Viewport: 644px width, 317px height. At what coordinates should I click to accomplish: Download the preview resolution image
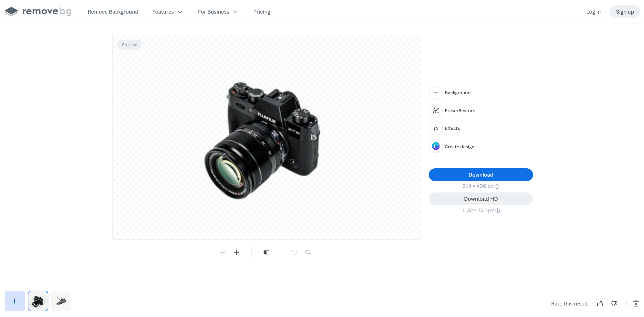481,175
